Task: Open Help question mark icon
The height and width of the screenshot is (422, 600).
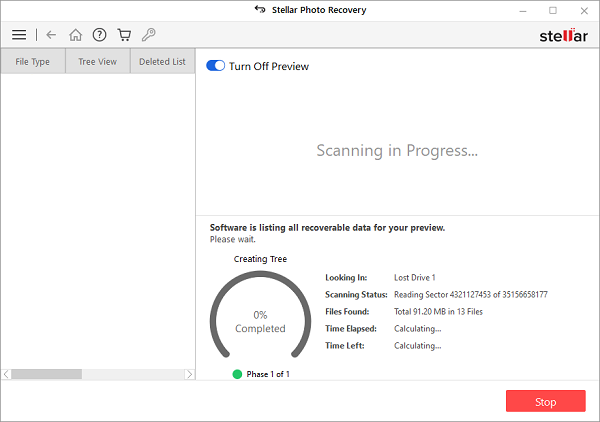Action: pos(99,35)
